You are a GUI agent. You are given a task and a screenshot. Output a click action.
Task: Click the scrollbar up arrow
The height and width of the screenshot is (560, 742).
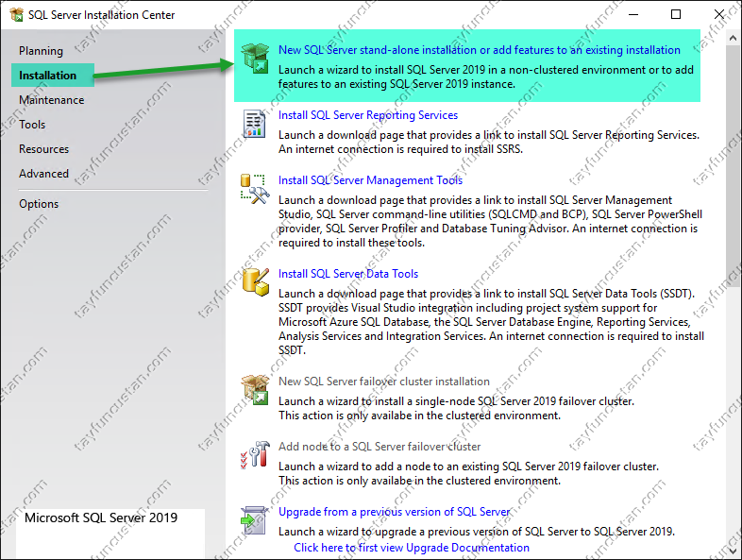(x=733, y=38)
